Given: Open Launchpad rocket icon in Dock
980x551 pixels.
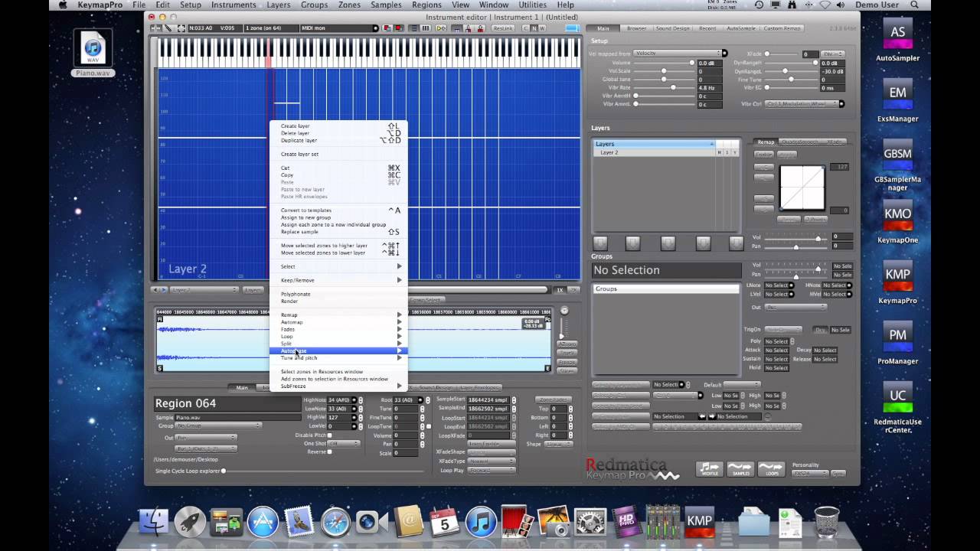Looking at the screenshot, I should coord(190,522).
